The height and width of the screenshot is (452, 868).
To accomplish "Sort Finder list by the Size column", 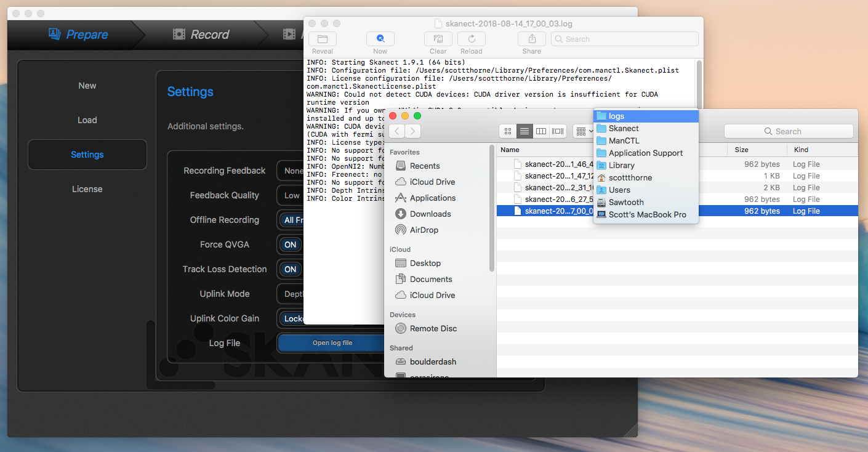I will (x=758, y=150).
